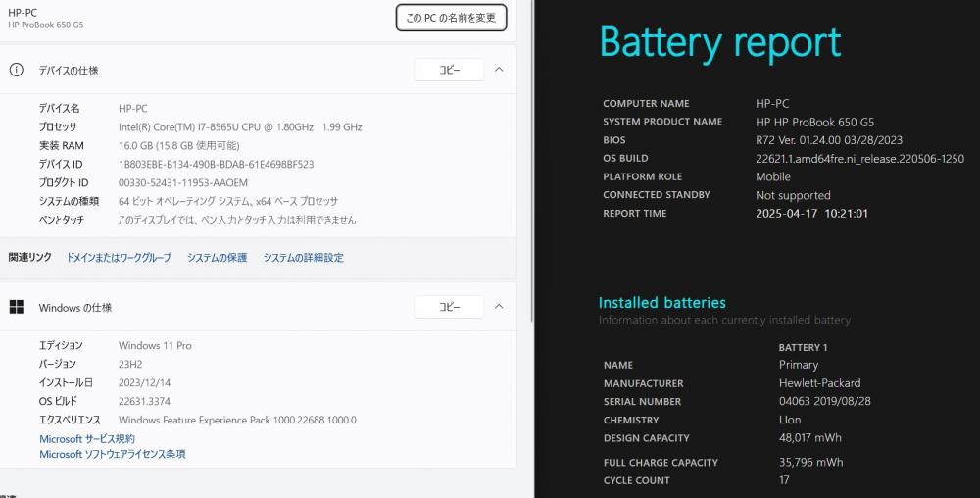This screenshot has height=498, width=980.
Task: Click the HP ProBook 650 G5 header subtitle
Action: (46, 25)
